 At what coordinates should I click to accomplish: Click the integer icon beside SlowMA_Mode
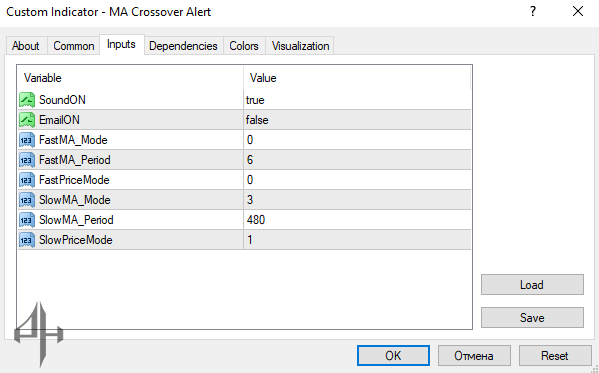point(27,200)
